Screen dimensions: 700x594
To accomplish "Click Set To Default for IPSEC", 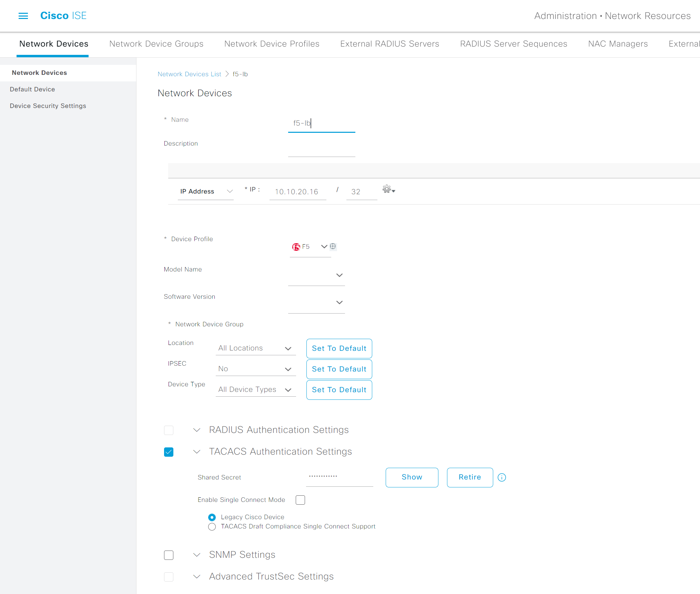I will coord(339,369).
